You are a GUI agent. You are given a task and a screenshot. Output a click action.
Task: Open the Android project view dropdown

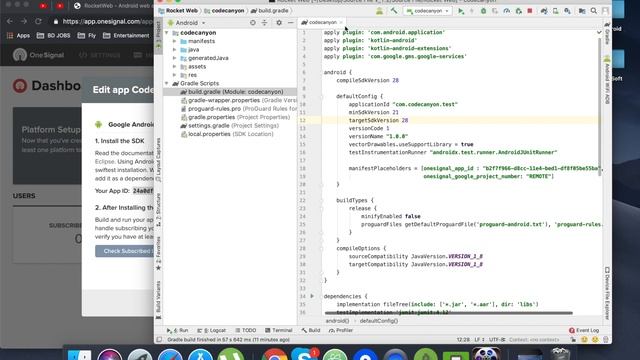tap(187, 23)
